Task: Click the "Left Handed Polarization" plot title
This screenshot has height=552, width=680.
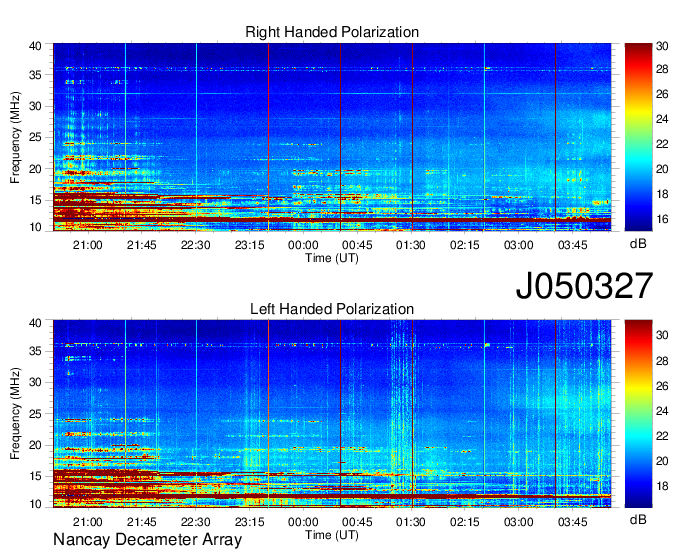Action: [332, 309]
